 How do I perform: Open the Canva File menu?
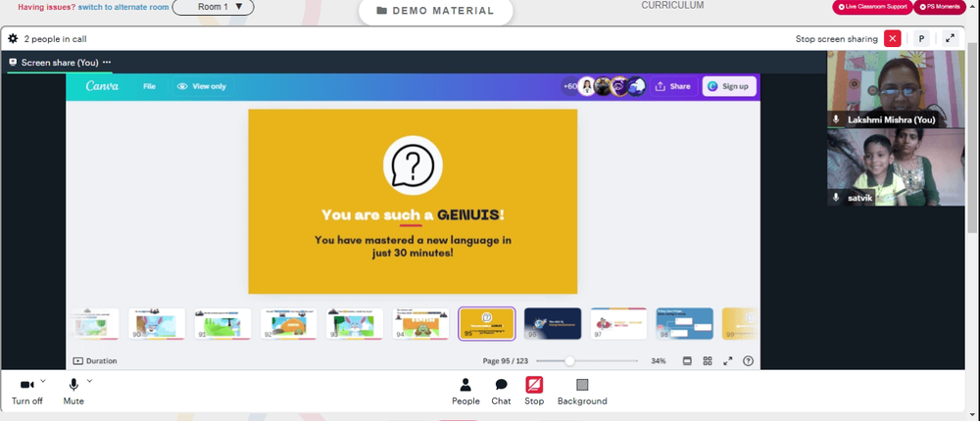point(149,86)
